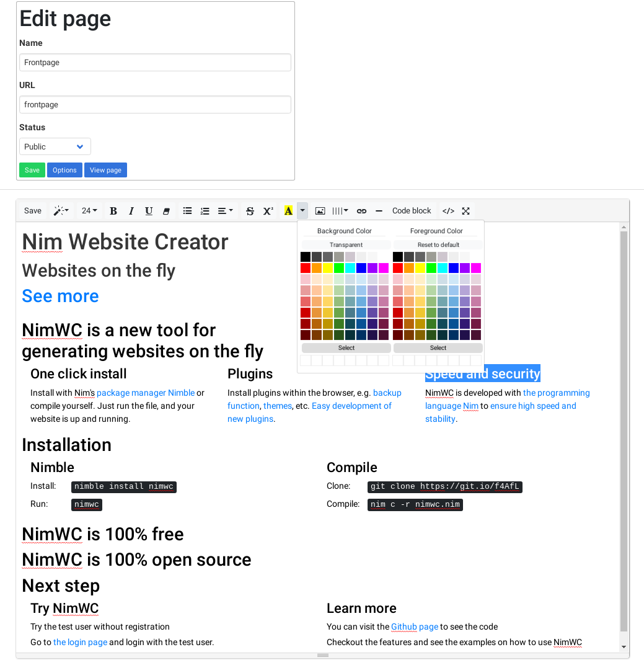Set background color to Transparent
The height and width of the screenshot is (660, 644).
[346, 244]
